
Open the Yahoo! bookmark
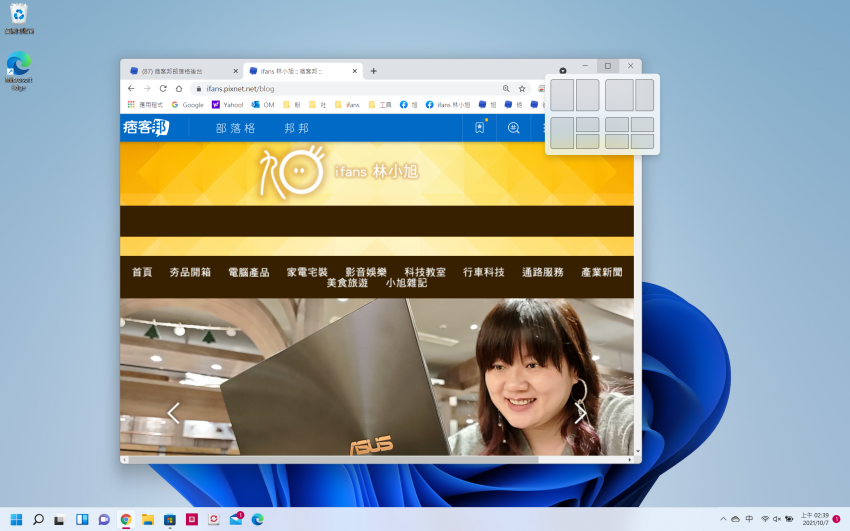click(x=228, y=105)
